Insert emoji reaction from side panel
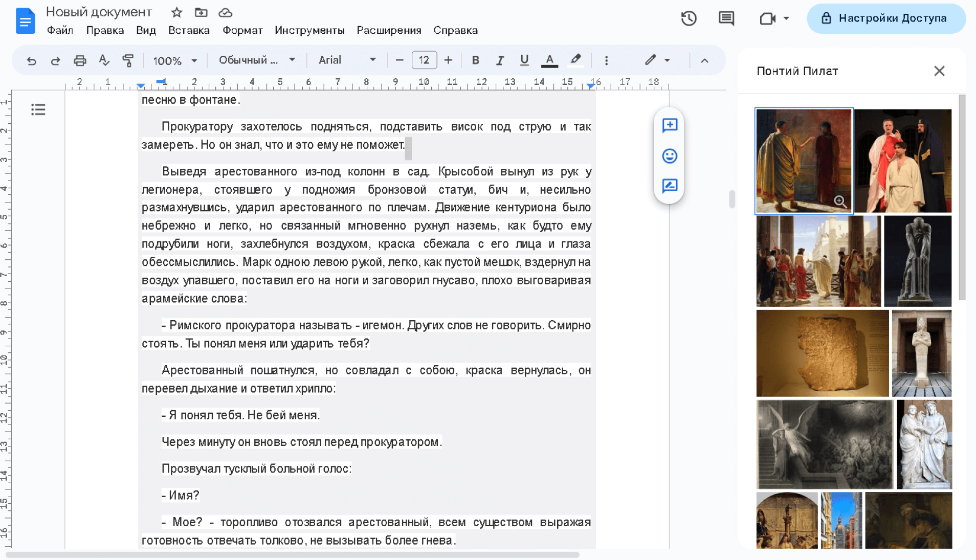This screenshot has width=976, height=560. tap(669, 156)
